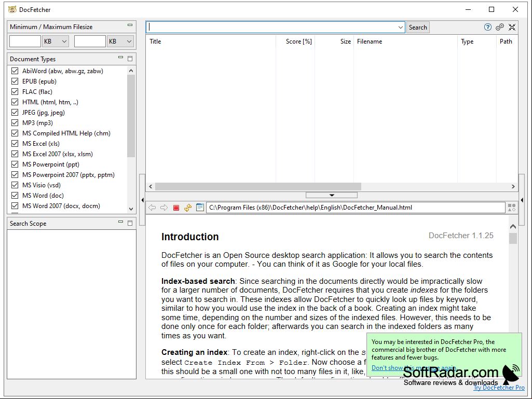
Task: Uncheck MS Powerpoint 2007 type
Action: pos(15,175)
